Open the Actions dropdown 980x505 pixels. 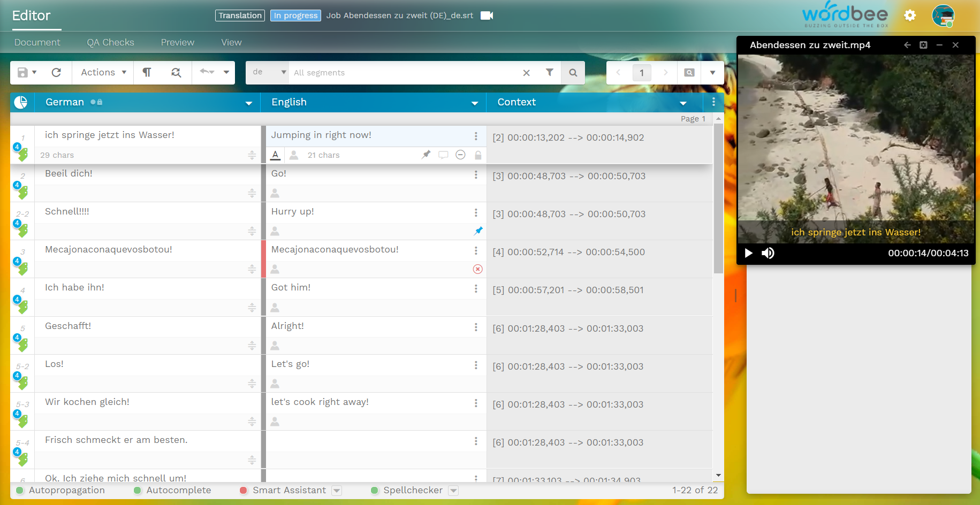(x=103, y=72)
